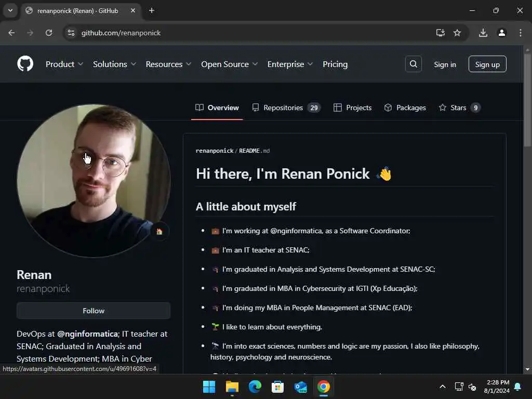Open File Explorer from taskbar

[232, 387]
